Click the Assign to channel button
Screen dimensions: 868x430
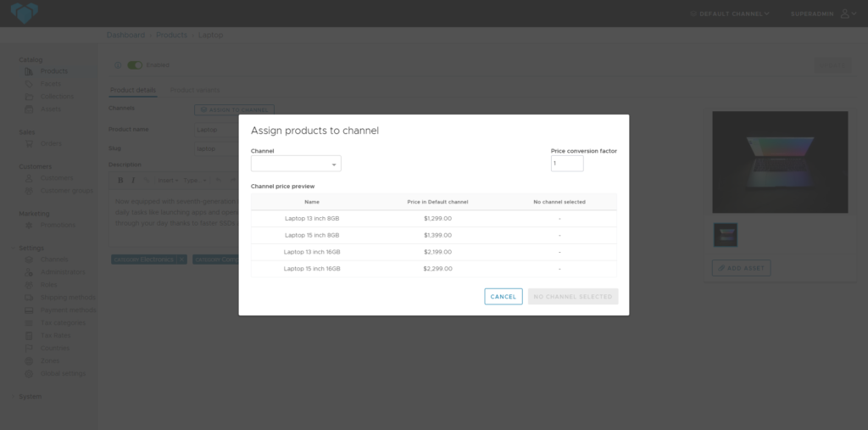click(234, 109)
